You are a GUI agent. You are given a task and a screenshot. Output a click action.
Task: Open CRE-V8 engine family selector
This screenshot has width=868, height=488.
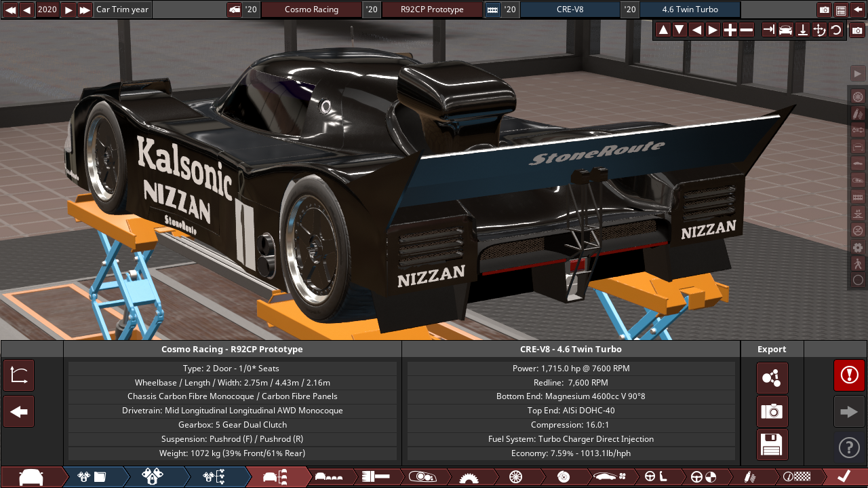click(570, 10)
